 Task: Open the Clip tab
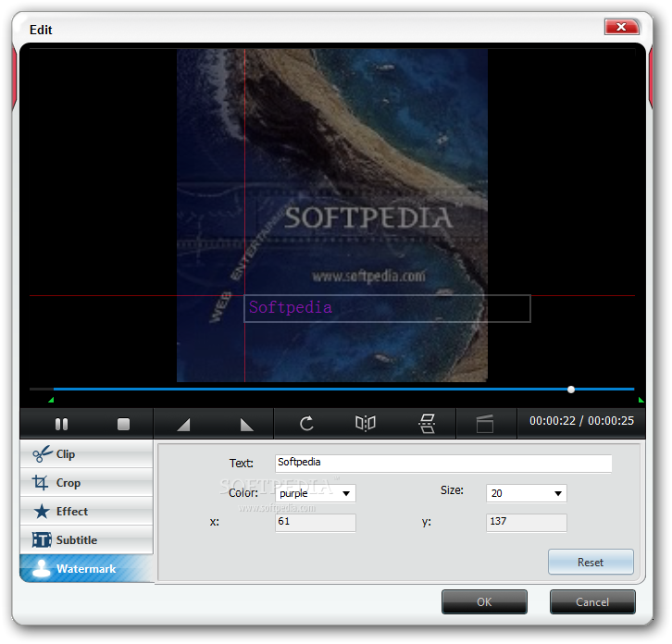[x=86, y=453]
